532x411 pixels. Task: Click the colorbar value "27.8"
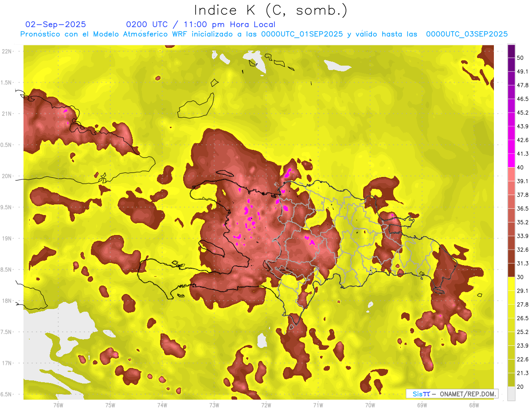[522, 305]
